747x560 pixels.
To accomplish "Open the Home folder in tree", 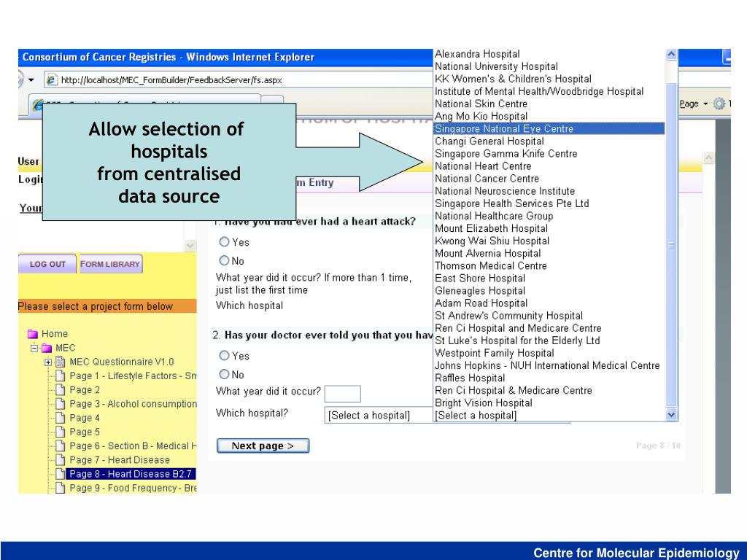I will (x=54, y=333).
